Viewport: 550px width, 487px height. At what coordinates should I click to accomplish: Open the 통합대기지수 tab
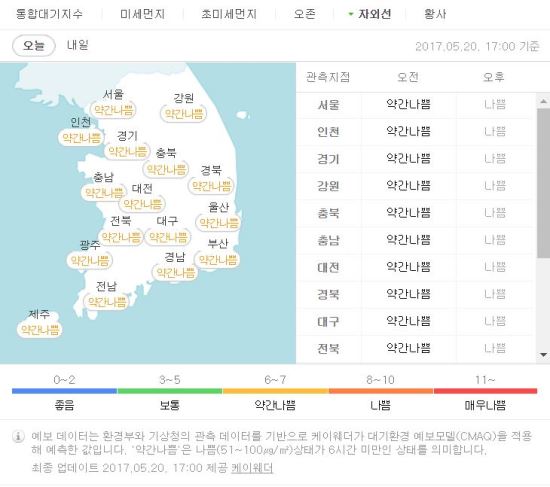(49, 14)
